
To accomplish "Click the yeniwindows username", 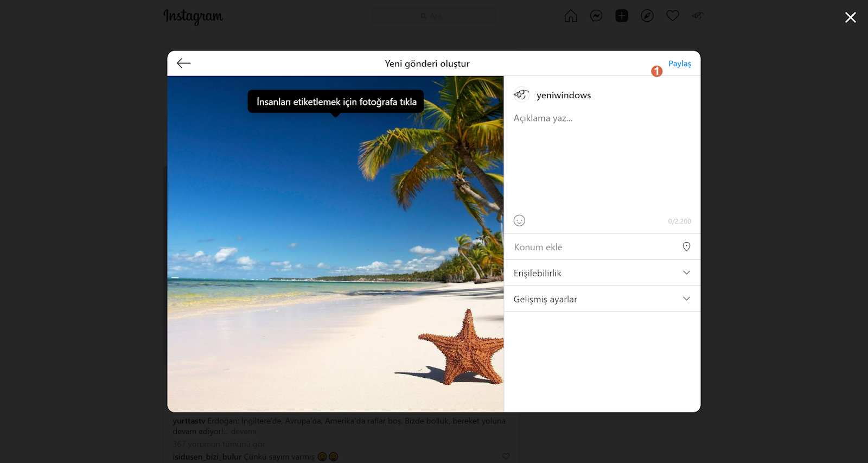I will [564, 95].
